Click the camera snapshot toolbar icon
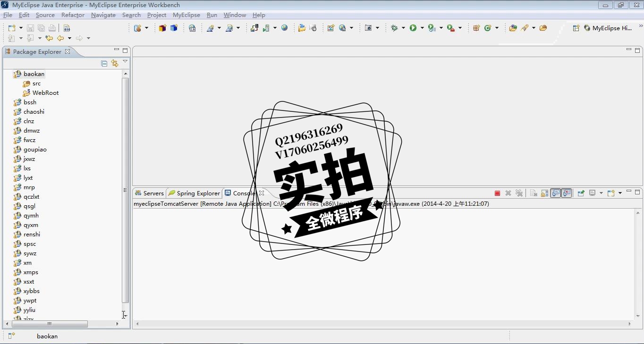This screenshot has width=644, height=344. coord(368,28)
